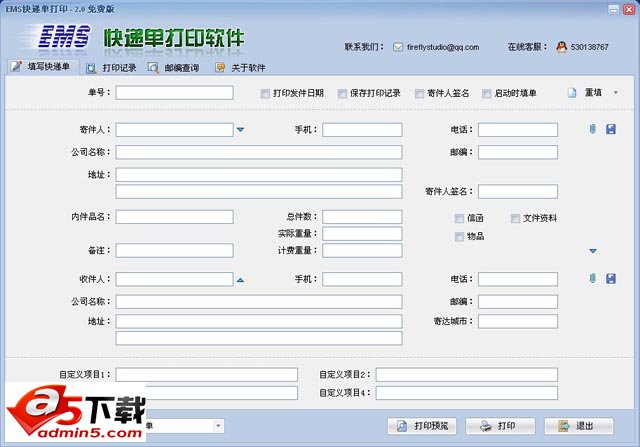Click the exit arrow icon on 退出 button
This screenshot has width=640, height=447.
(x=564, y=426)
